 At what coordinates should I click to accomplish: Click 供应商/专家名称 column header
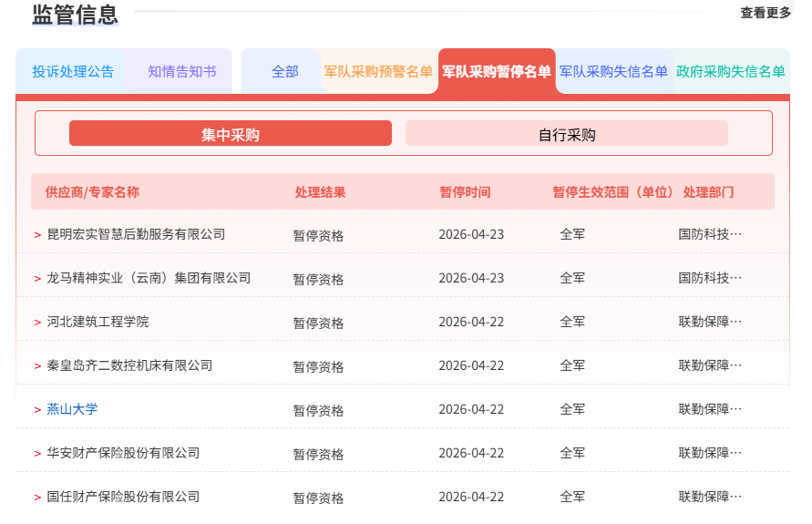click(x=92, y=192)
